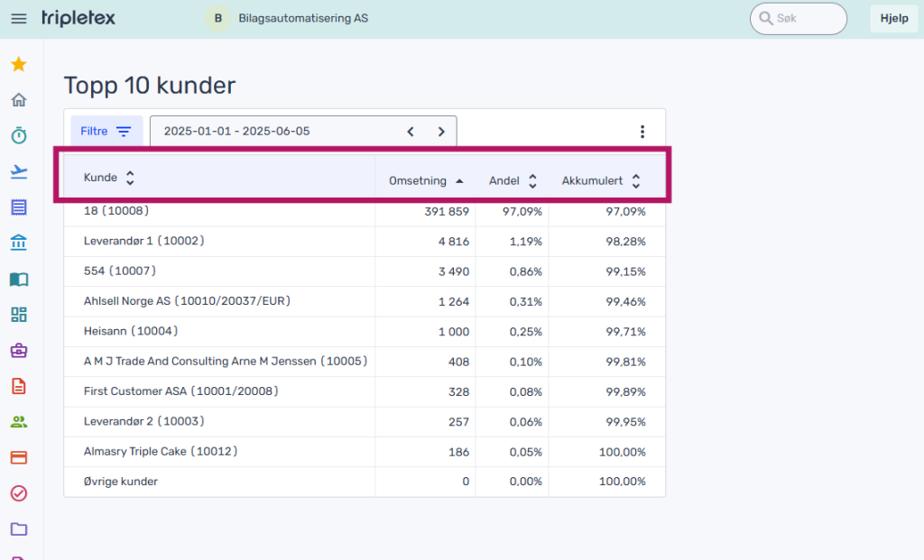This screenshot has width=924, height=560.
Task: Click the company avatar B badge
Action: click(218, 18)
